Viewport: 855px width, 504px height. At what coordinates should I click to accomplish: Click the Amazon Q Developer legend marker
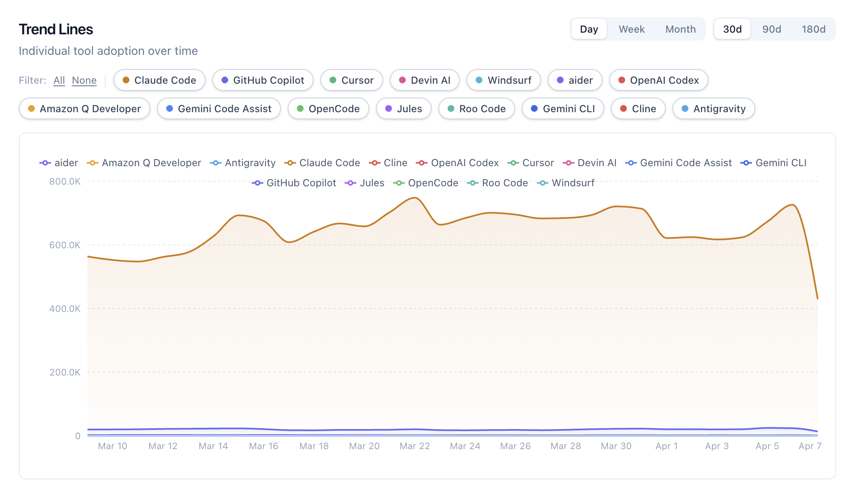93,163
